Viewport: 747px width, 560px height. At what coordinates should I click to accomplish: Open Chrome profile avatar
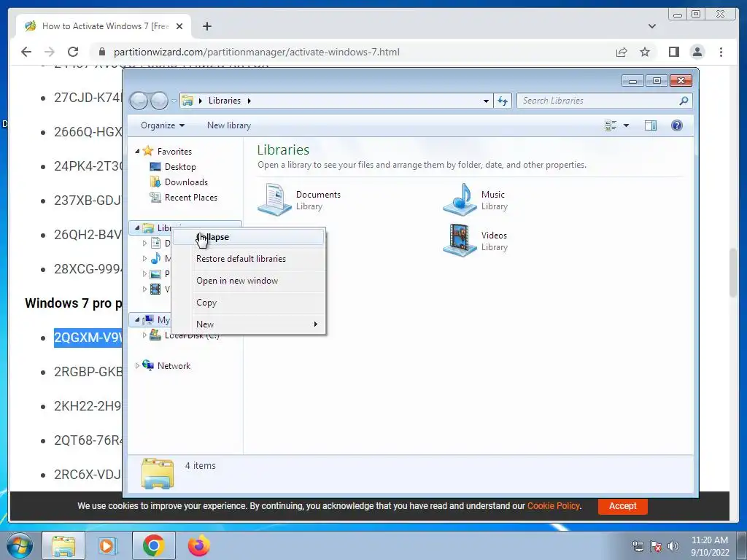[x=697, y=52]
